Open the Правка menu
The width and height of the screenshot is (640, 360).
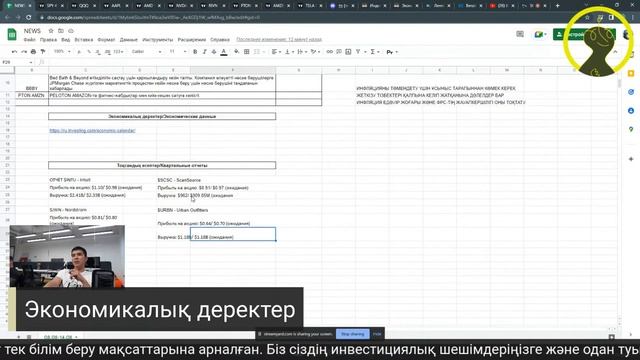[48, 40]
